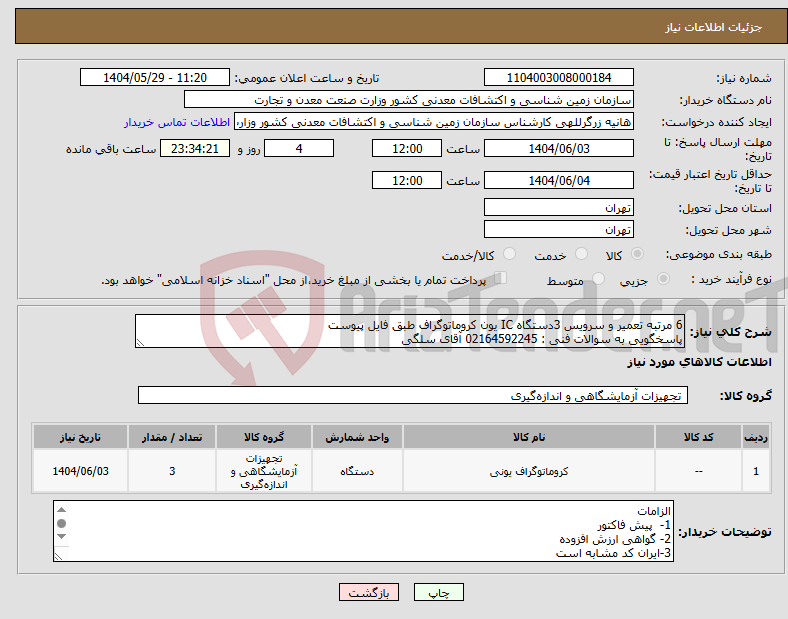This screenshot has height=619, width=788.
Task: Toggle the treasury bonds payment checkbox
Action: 501,277
